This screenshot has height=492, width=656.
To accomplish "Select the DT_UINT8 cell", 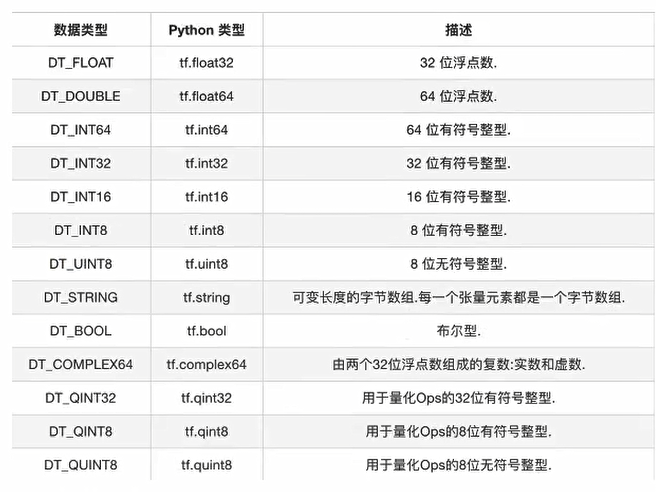I will (x=81, y=264).
